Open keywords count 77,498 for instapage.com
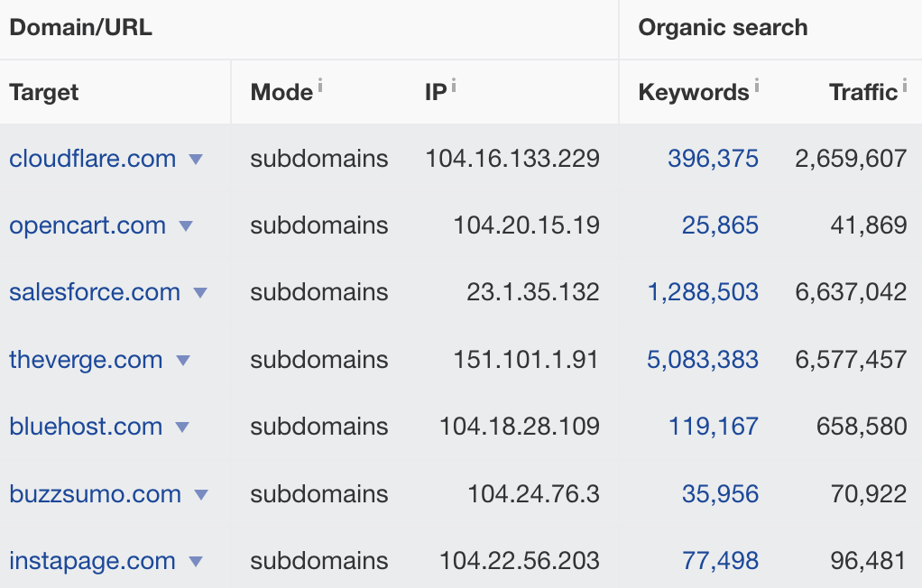Screen dimensions: 922x588 720,561
